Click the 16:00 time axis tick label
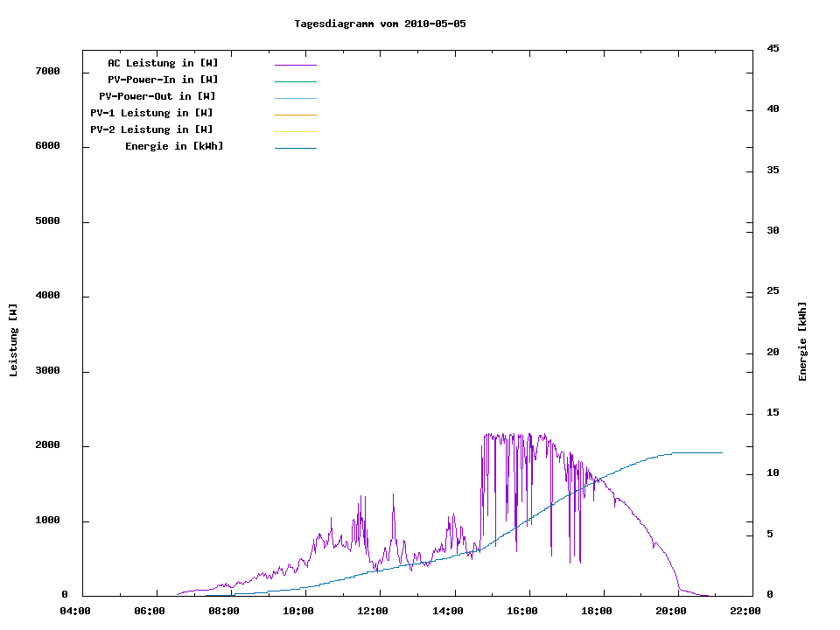The width and height of the screenshot is (840, 630). [522, 611]
